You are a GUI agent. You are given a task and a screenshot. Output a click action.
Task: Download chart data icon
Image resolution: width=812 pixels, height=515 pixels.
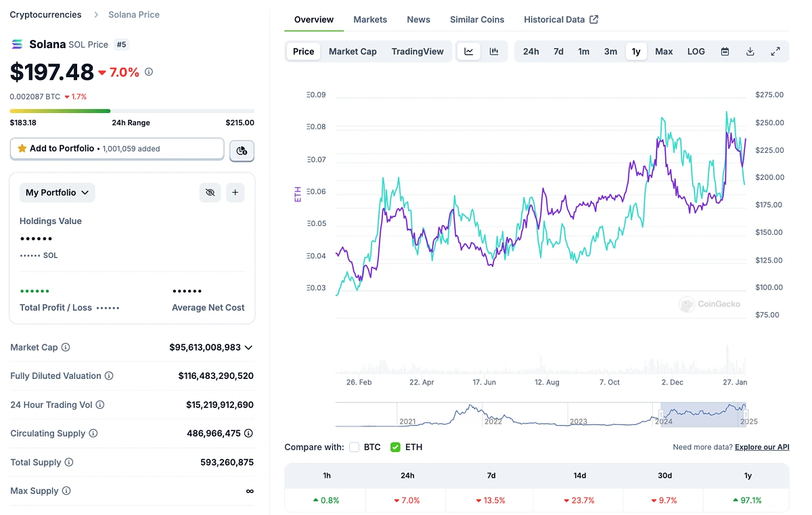[750, 51]
